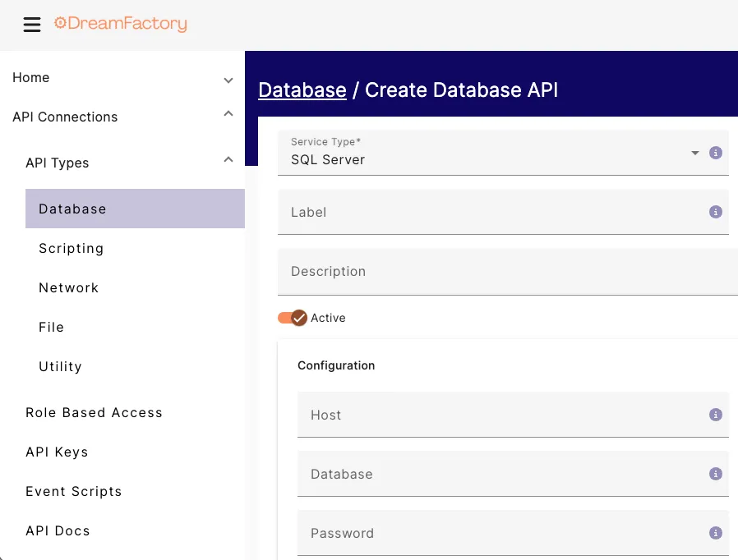Open the Service Type dropdown

click(x=694, y=153)
